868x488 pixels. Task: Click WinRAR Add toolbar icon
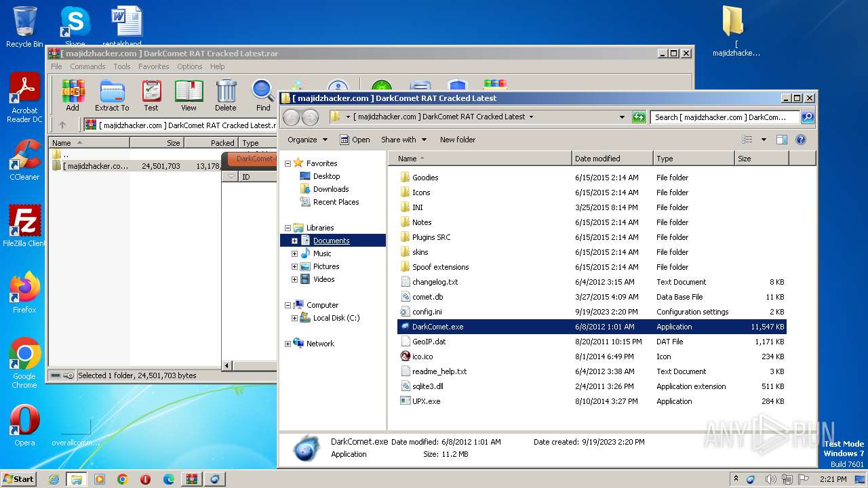pos(73,95)
